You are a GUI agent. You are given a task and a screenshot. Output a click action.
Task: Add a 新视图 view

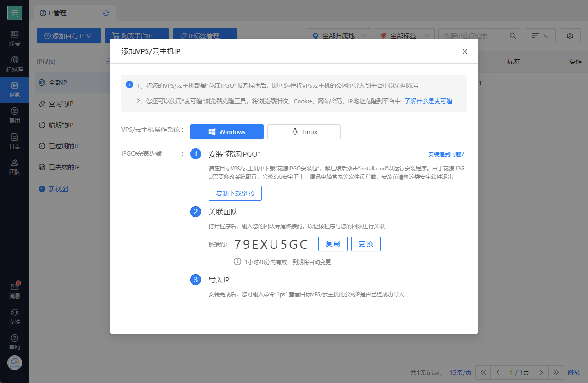click(x=53, y=189)
